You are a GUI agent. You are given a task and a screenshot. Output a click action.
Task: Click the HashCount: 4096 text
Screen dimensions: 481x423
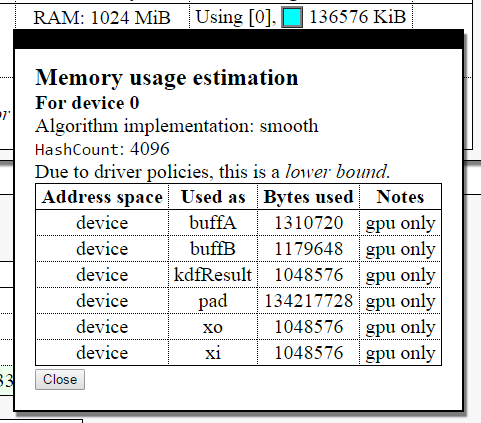point(102,149)
